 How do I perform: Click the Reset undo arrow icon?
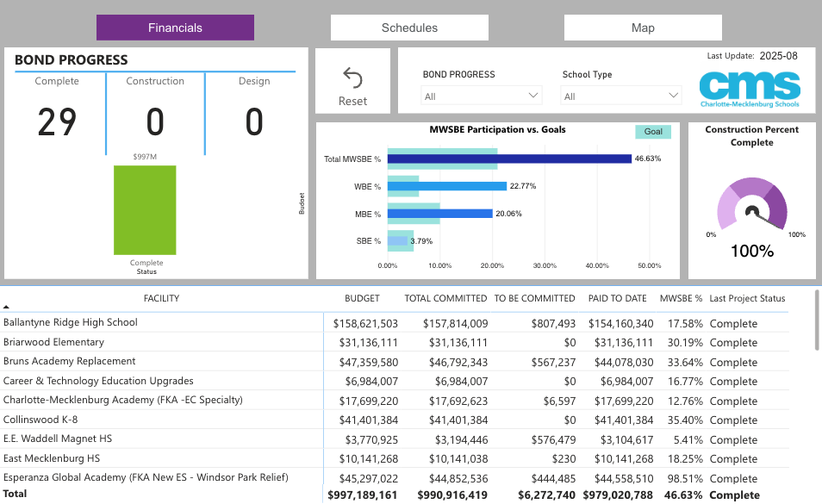point(352,78)
